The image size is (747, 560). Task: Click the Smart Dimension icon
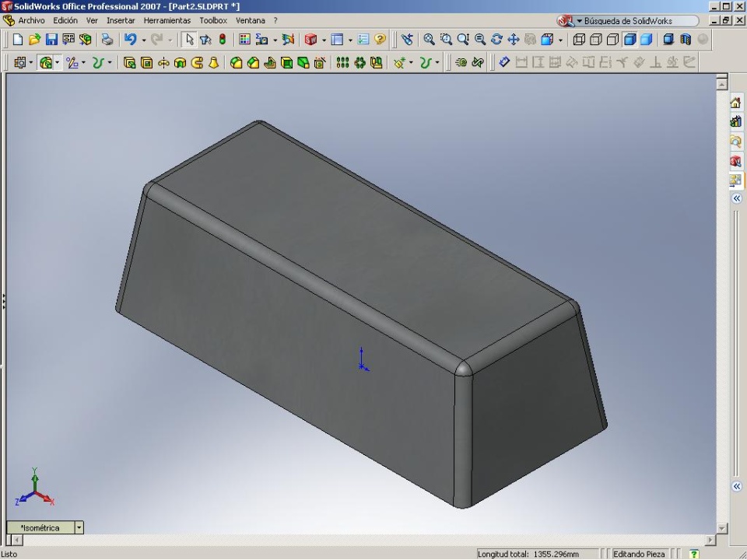coord(504,62)
